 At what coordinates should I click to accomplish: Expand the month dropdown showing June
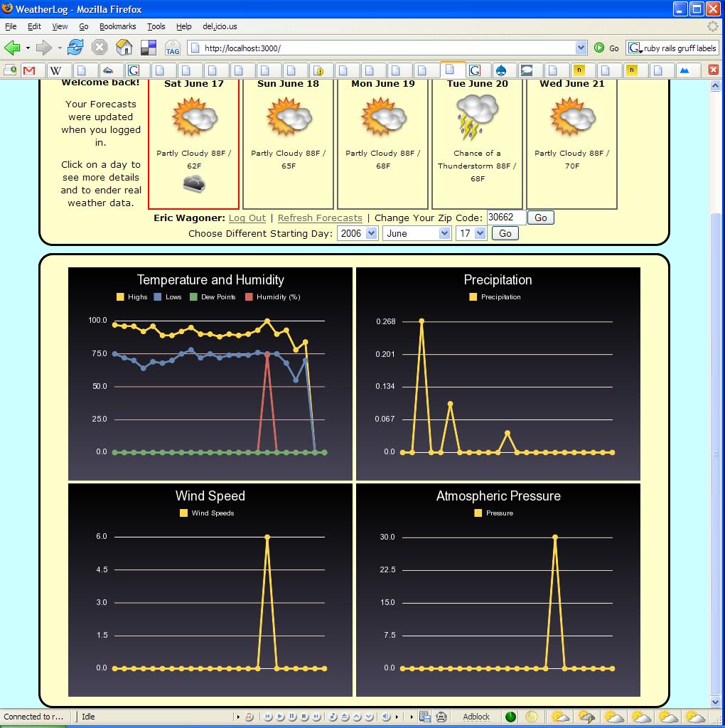pyautogui.click(x=417, y=233)
